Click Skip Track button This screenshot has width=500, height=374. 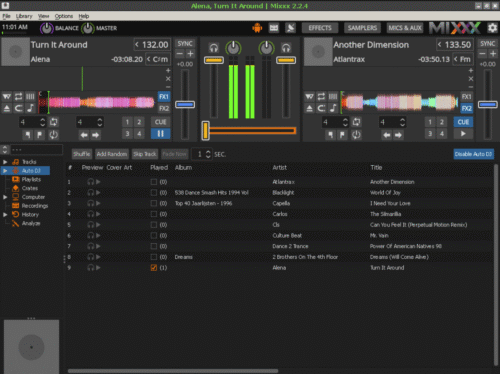pos(145,154)
